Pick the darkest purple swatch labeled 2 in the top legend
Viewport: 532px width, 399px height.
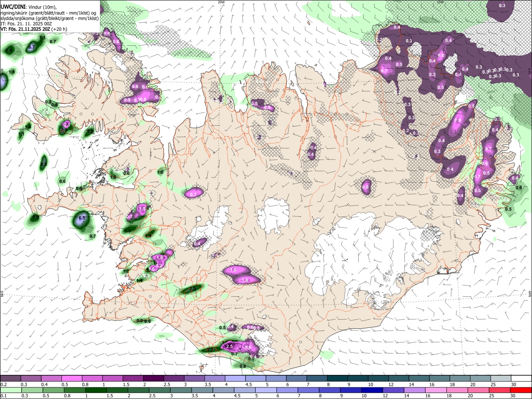153,378
